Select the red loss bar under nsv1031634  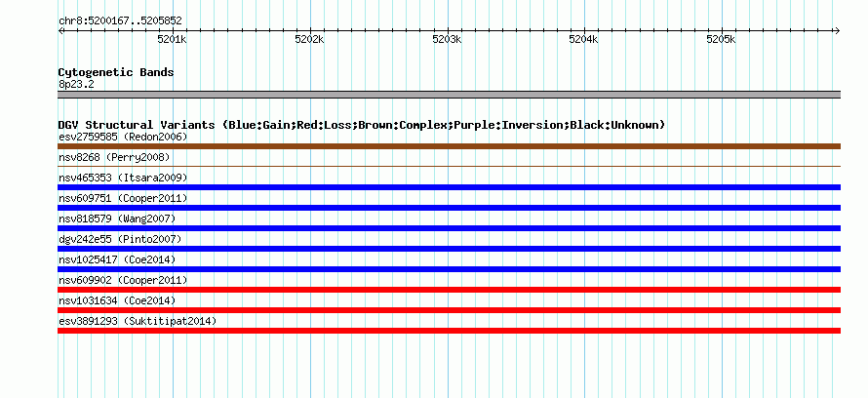click(x=449, y=310)
